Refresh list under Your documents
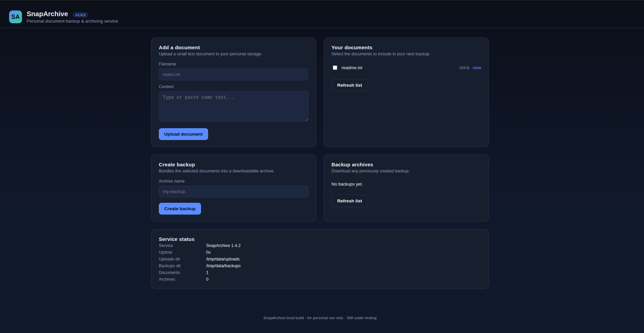 [349, 85]
